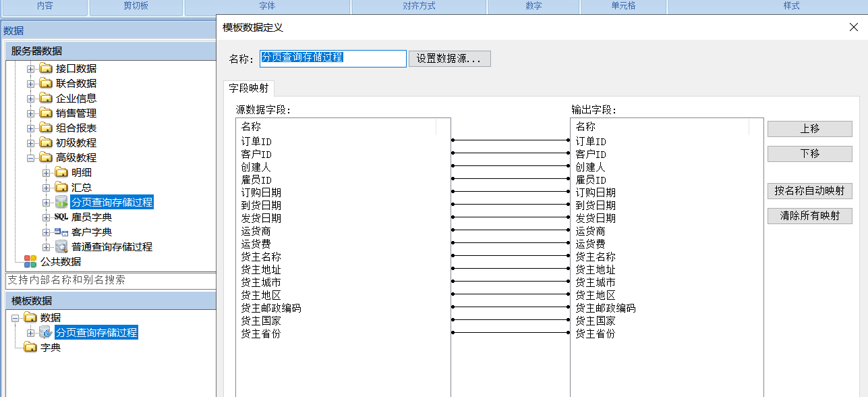The image size is (868, 397).
Task: Click the 设置数据源... button
Action: pyautogui.click(x=449, y=59)
